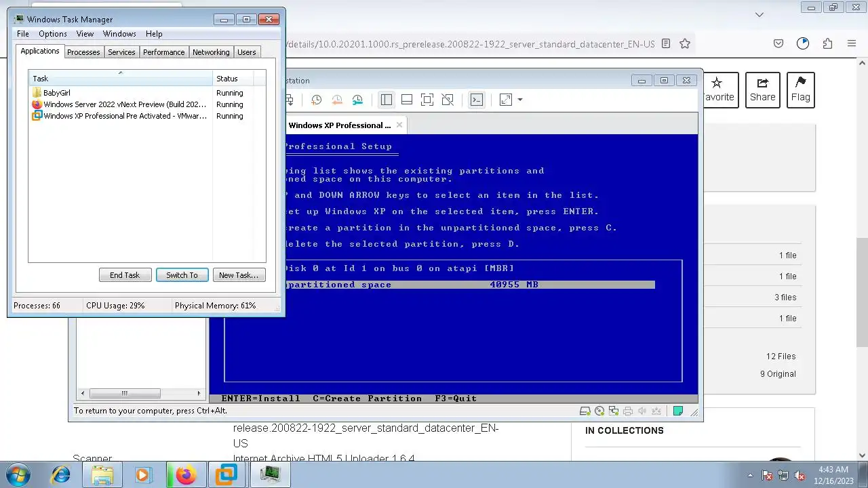Click the New Task... button
The width and height of the screenshot is (868, 488).
239,275
